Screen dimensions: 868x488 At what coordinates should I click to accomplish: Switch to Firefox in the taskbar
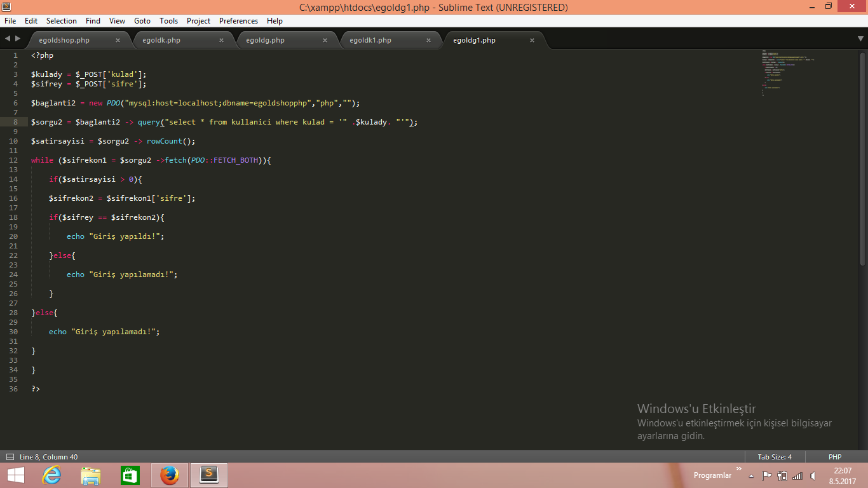(169, 475)
